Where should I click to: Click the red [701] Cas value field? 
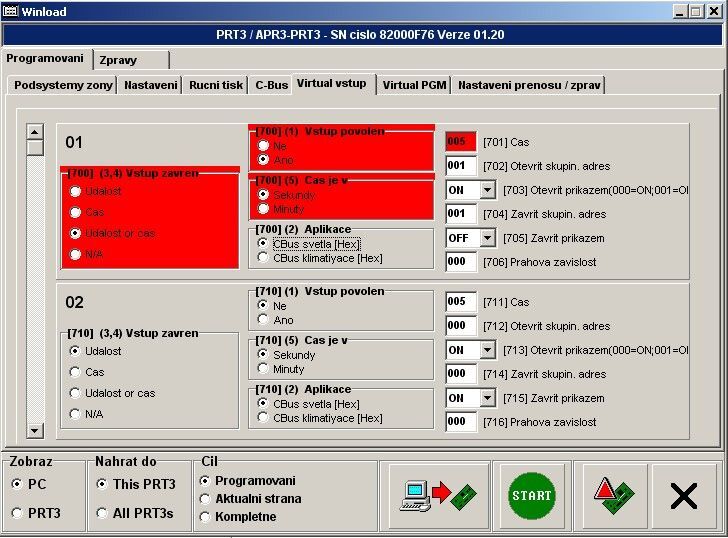click(461, 142)
